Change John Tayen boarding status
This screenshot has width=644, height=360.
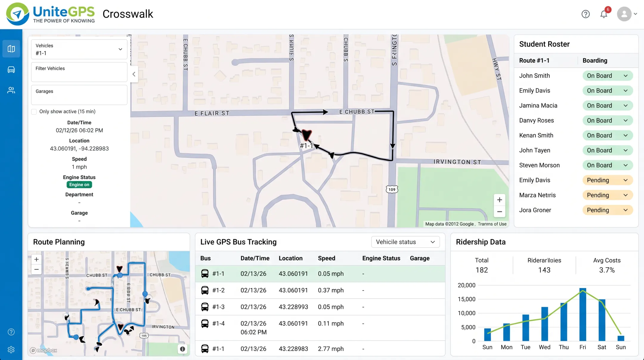coord(607,150)
